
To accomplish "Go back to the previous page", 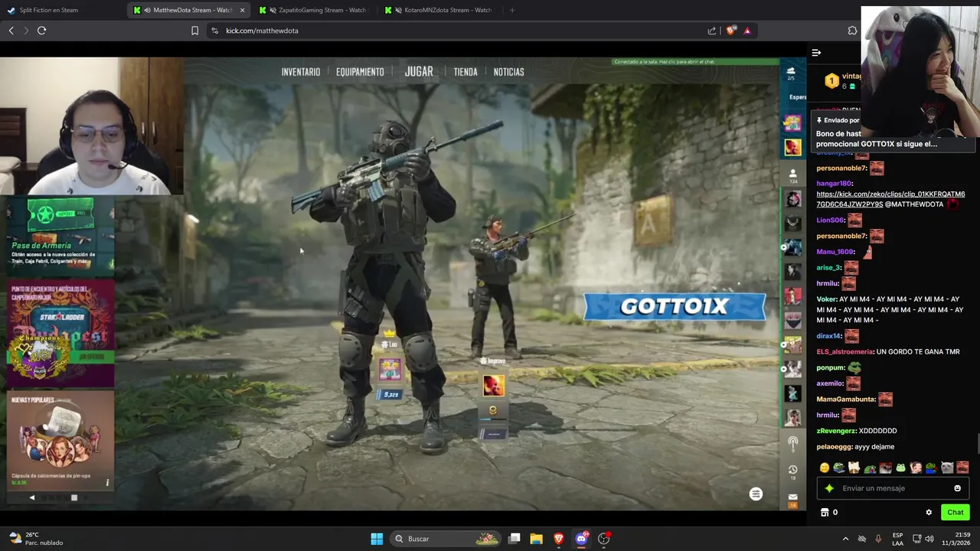I will click(x=11, y=31).
